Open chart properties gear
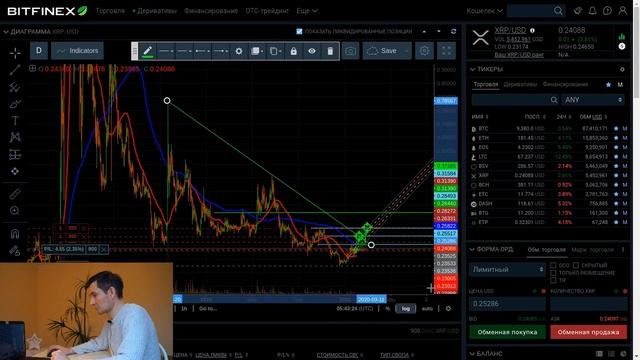The height and width of the screenshot is (360, 640). (x=424, y=51)
